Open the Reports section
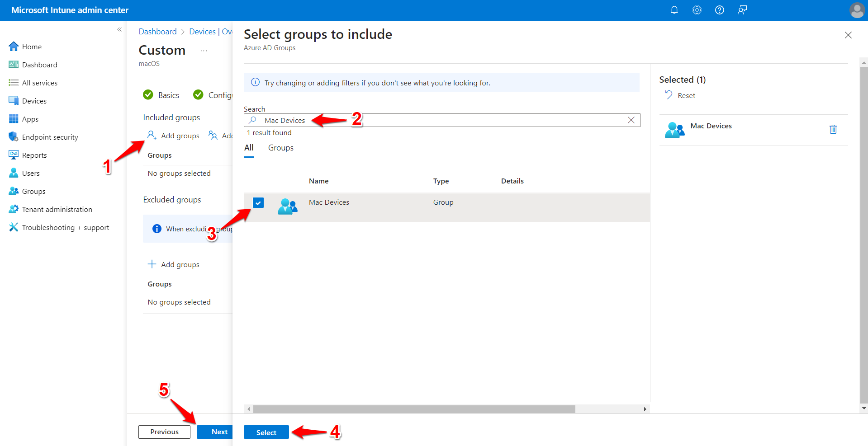868x446 pixels. [34, 155]
